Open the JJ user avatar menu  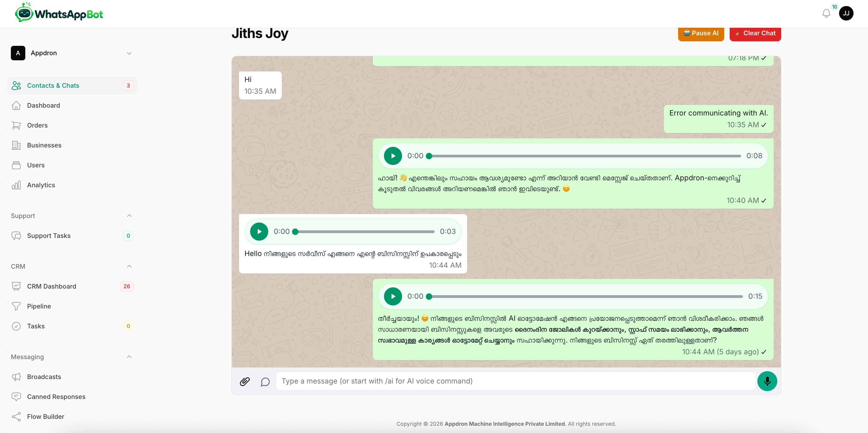click(x=846, y=14)
